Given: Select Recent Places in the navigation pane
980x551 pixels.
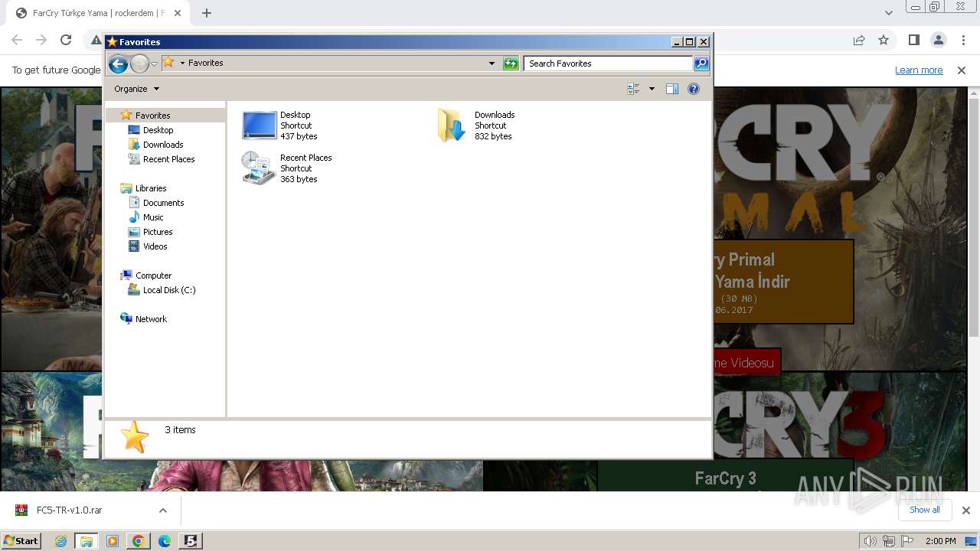Looking at the screenshot, I should (x=168, y=159).
